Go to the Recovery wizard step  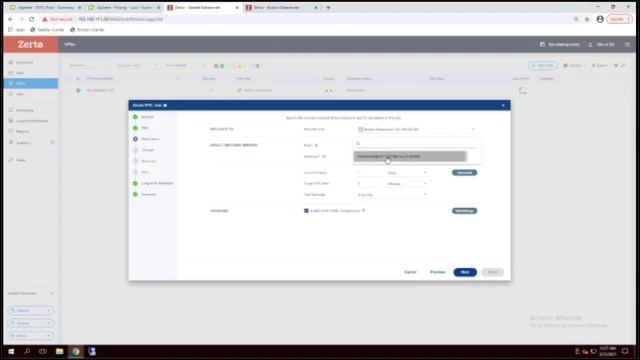point(149,161)
